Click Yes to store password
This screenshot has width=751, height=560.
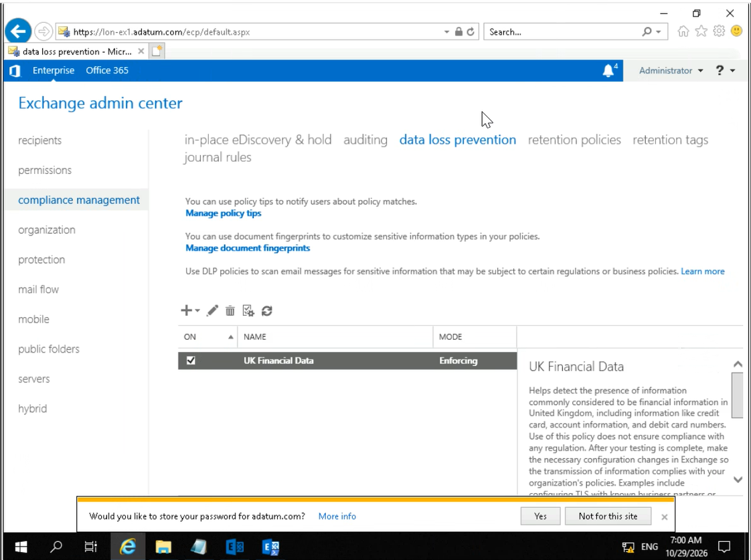click(540, 516)
